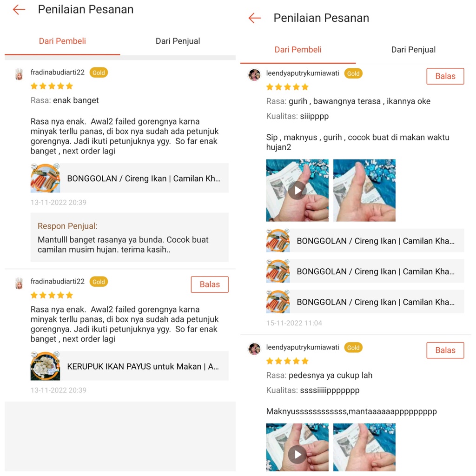Click Balas on fradinabudiarti22's Kerupuk review

[210, 284]
